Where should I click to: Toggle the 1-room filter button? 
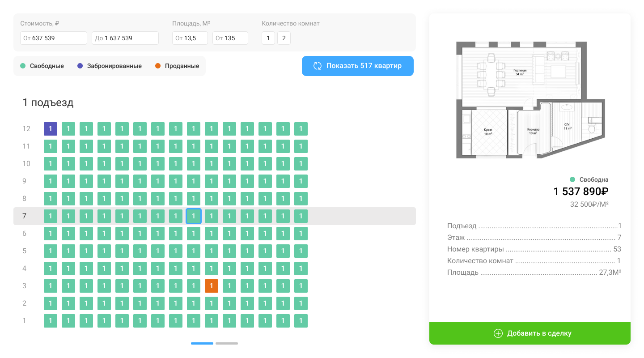coord(268,38)
